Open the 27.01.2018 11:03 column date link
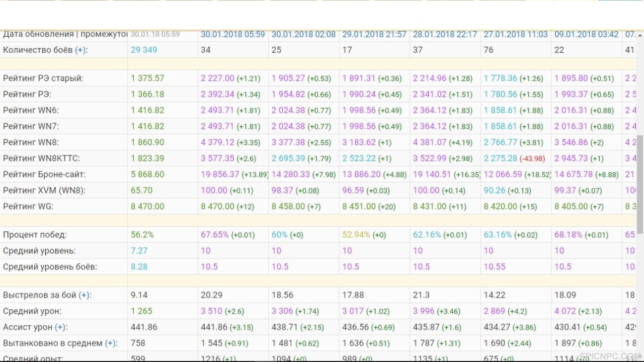Screen dimensions: 644x362 point(516,35)
